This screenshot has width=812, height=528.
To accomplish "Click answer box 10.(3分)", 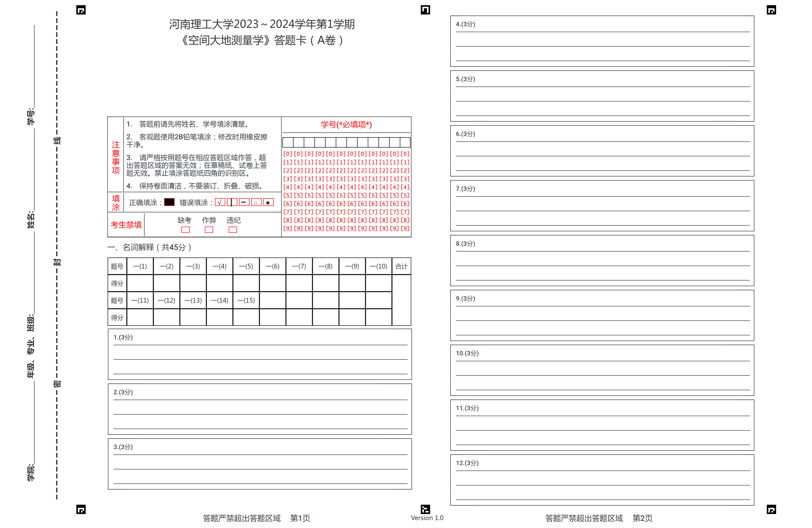I will tap(602, 370).
